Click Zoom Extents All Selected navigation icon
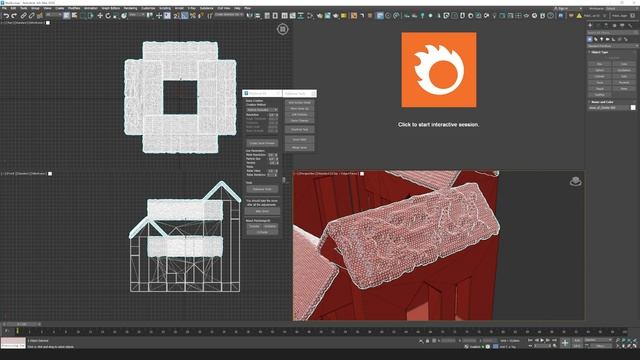640x360 pixels. [x=635, y=340]
